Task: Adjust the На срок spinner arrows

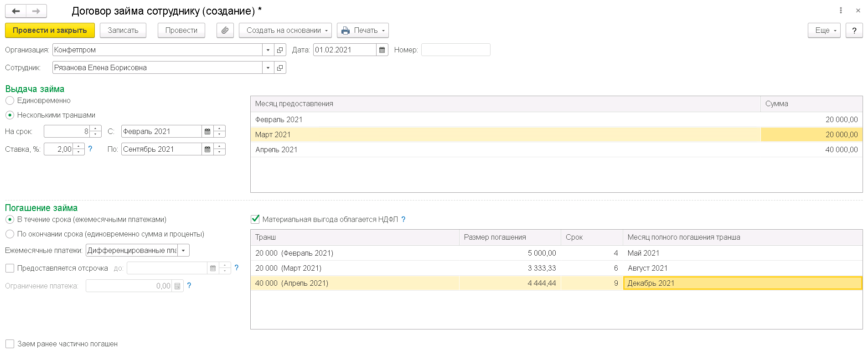Action: coord(95,132)
